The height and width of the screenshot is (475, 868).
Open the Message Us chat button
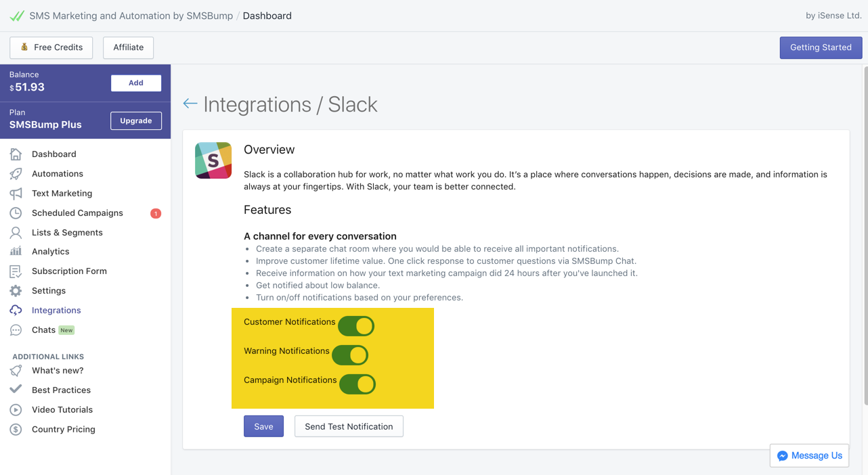[809, 456]
